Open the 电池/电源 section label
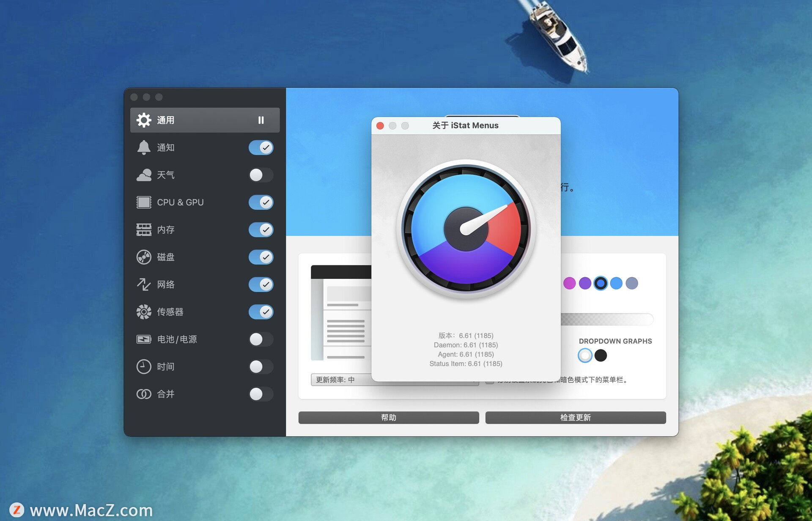 pos(177,339)
